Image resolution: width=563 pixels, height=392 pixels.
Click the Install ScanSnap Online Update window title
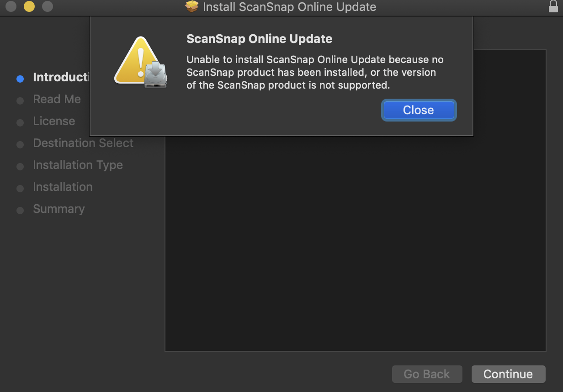point(289,7)
